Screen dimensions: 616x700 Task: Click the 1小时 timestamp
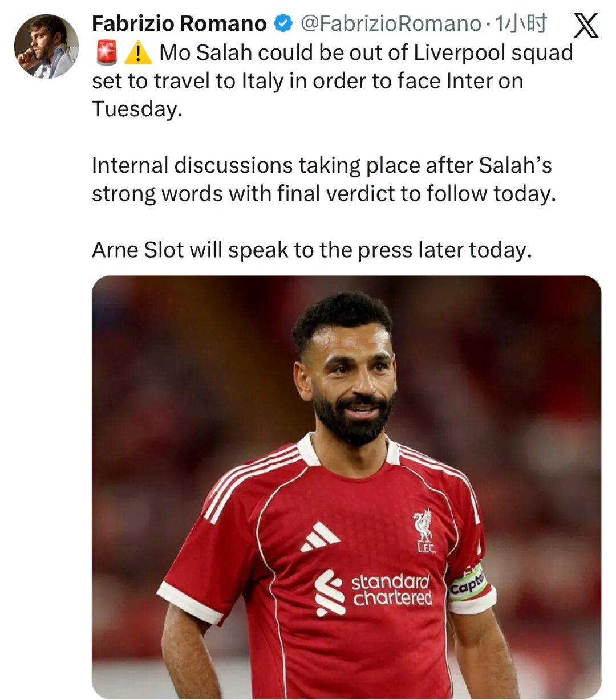coord(521,23)
